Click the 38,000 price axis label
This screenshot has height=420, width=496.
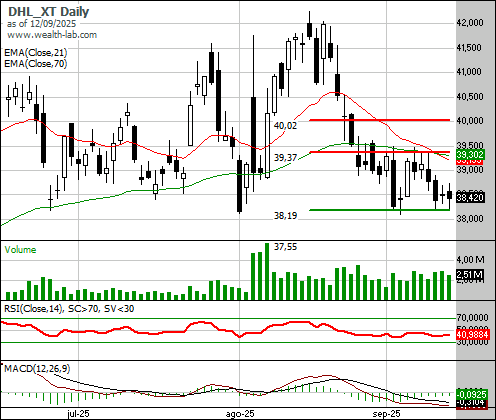470,219
